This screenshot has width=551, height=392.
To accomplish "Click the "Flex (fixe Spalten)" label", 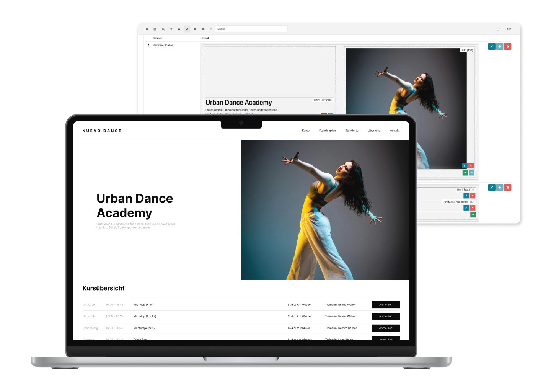I will pyautogui.click(x=163, y=45).
